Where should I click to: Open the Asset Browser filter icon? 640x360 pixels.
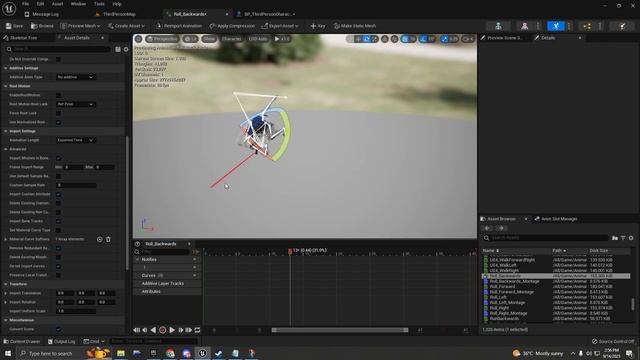tap(623, 238)
